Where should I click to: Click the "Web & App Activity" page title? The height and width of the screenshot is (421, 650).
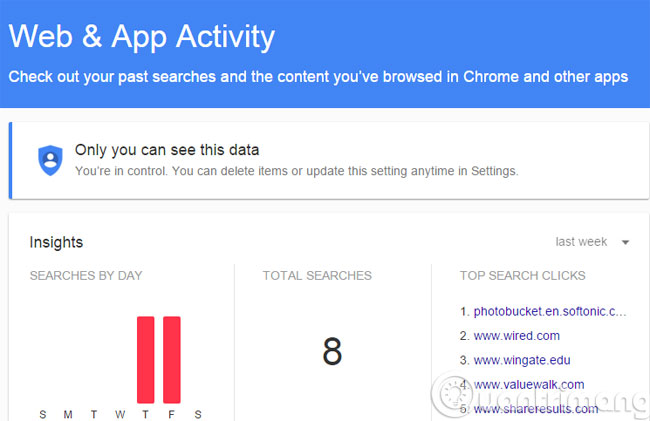coord(141,37)
